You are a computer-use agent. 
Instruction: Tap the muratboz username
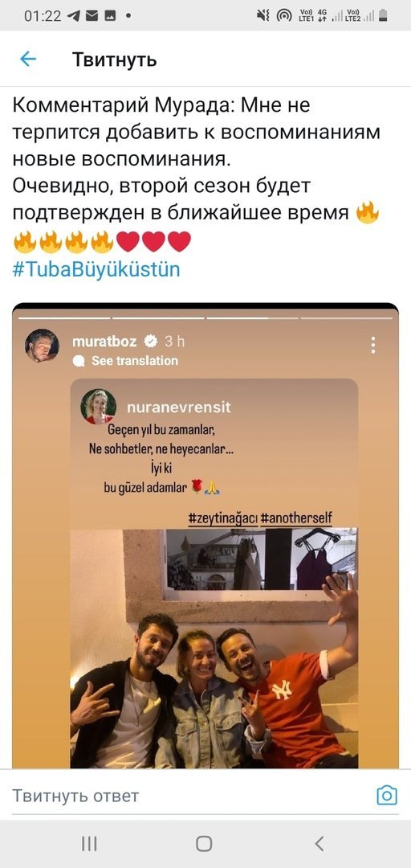105,342
